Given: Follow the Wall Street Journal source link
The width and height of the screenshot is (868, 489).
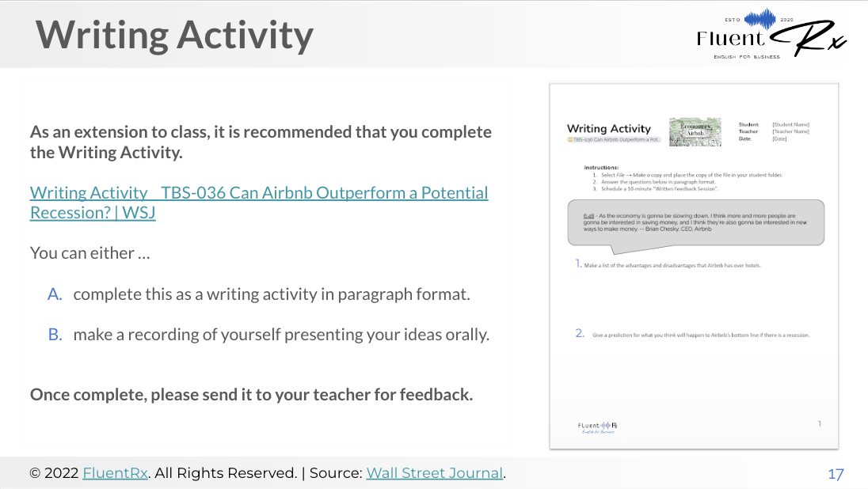Looking at the screenshot, I should point(435,473).
